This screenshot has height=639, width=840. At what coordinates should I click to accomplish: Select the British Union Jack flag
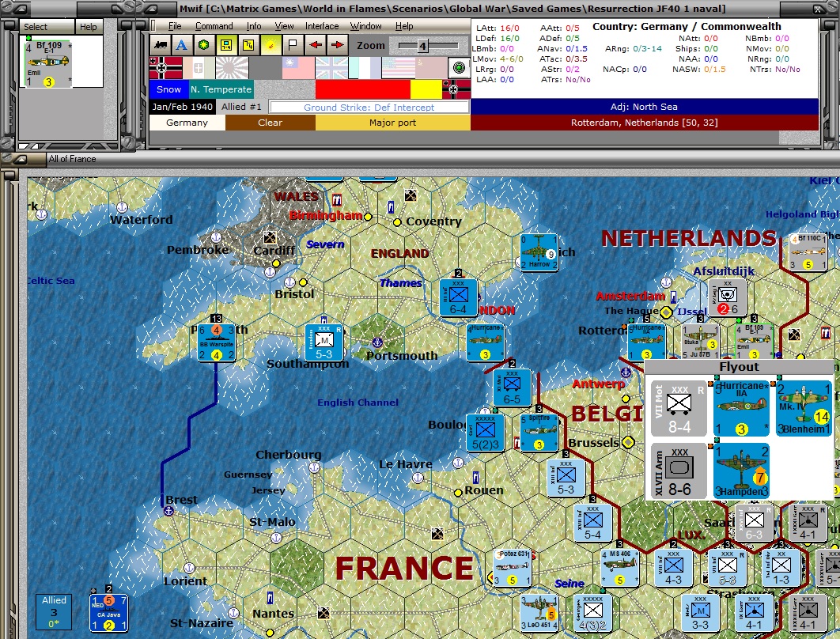(x=331, y=68)
